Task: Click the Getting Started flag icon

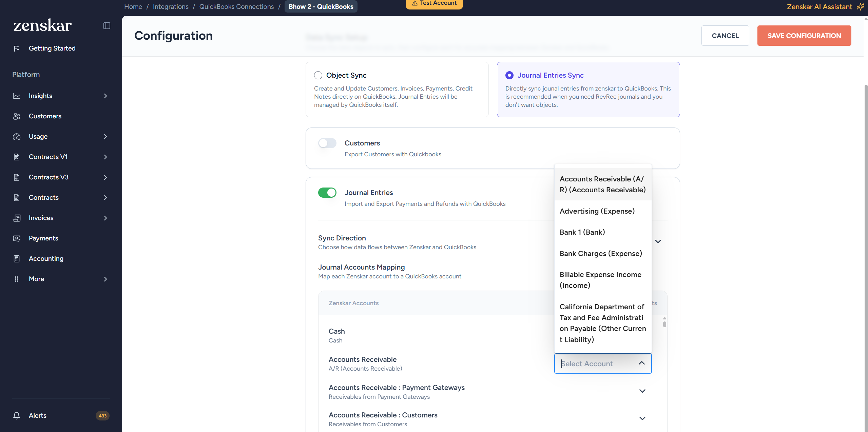Action: (17, 48)
